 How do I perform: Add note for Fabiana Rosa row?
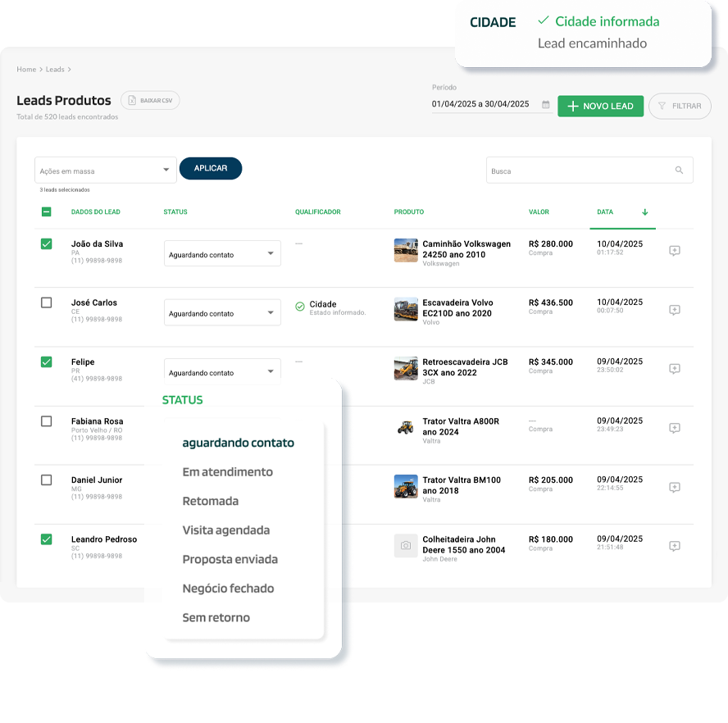coord(674,428)
